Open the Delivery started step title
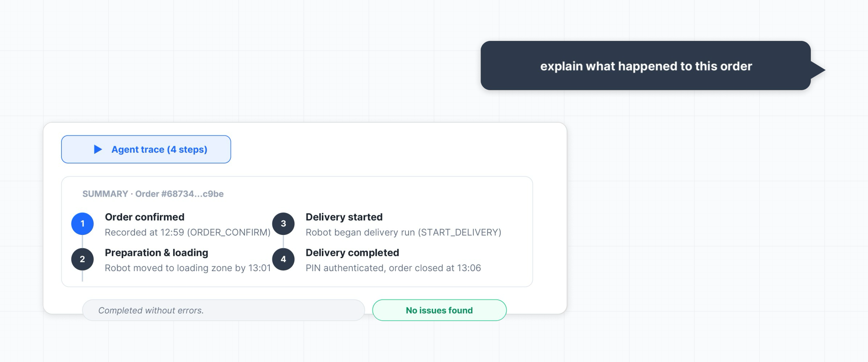Image resolution: width=868 pixels, height=362 pixels. 344,217
